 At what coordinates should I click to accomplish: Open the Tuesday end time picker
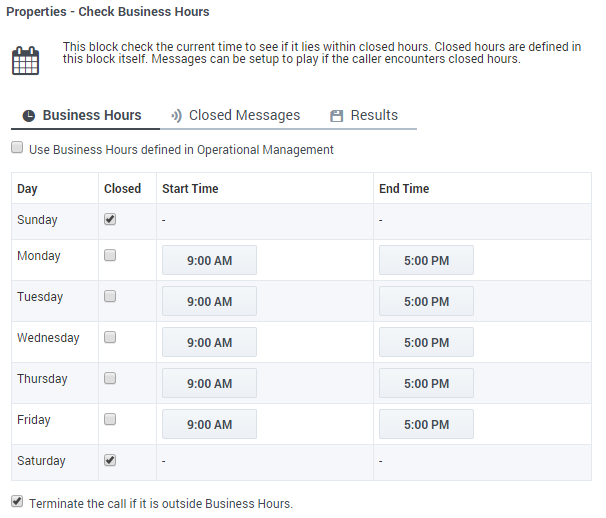(x=426, y=301)
